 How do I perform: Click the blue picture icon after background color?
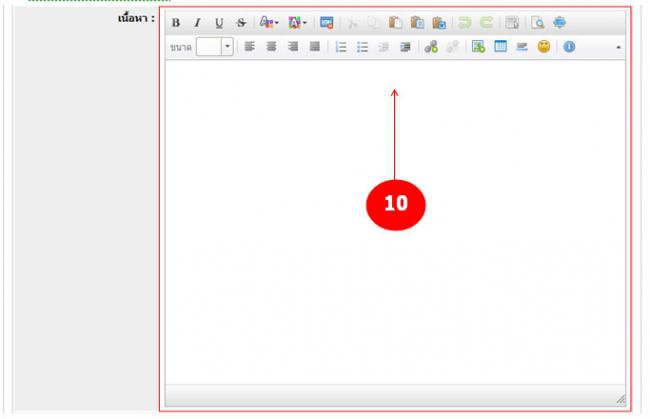click(x=327, y=22)
